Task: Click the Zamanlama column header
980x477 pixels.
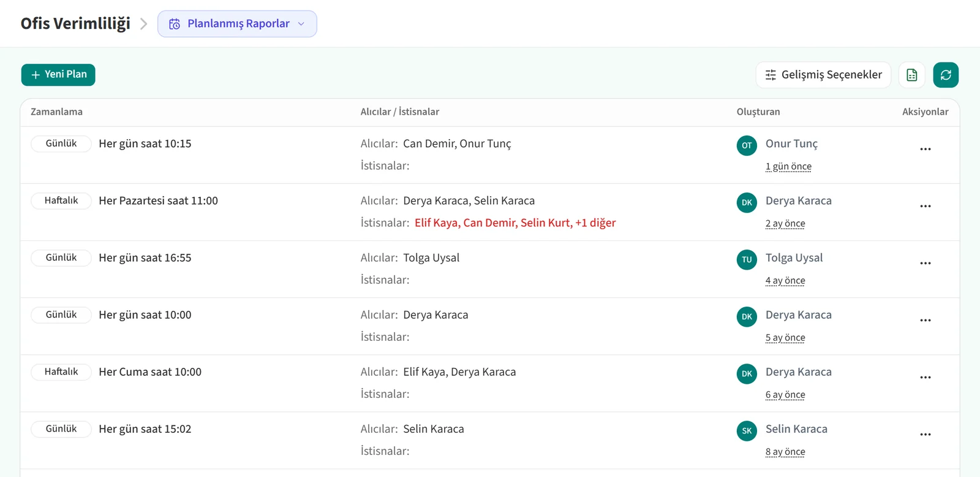Action: click(56, 112)
